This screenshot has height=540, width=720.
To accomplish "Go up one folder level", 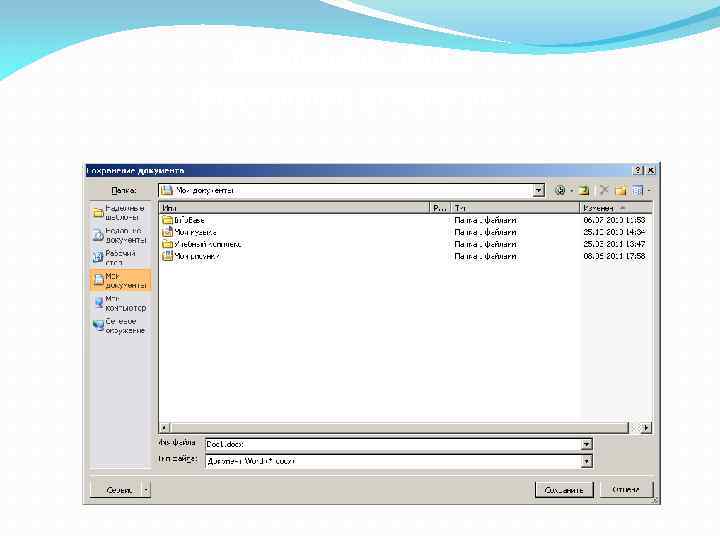I will click(x=584, y=190).
